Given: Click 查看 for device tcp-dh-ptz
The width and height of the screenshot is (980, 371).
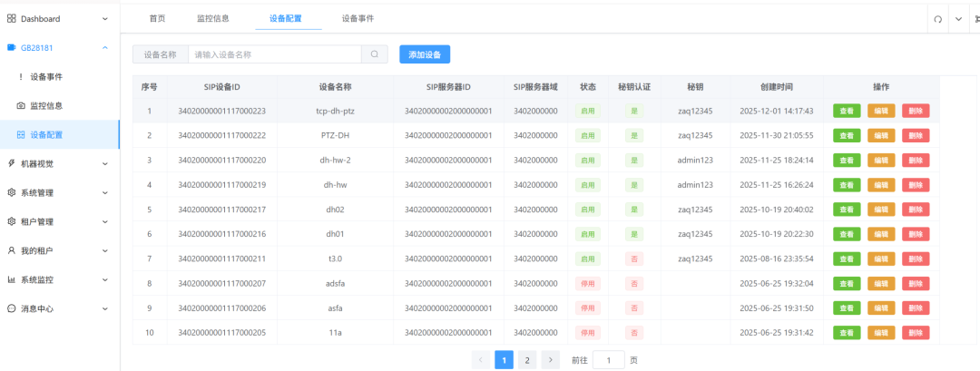Looking at the screenshot, I should [x=847, y=111].
